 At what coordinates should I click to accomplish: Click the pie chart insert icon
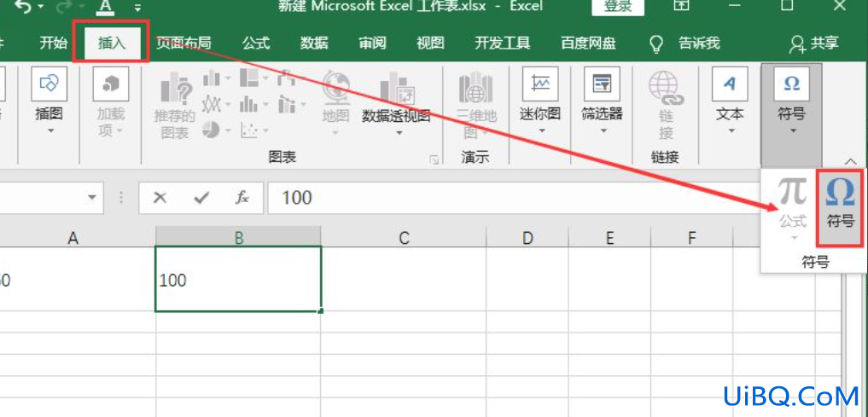(x=217, y=130)
